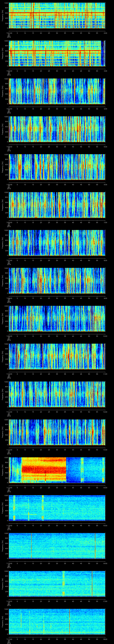Select the spectrogram panel starting at 7:04:00

point(57,129)
